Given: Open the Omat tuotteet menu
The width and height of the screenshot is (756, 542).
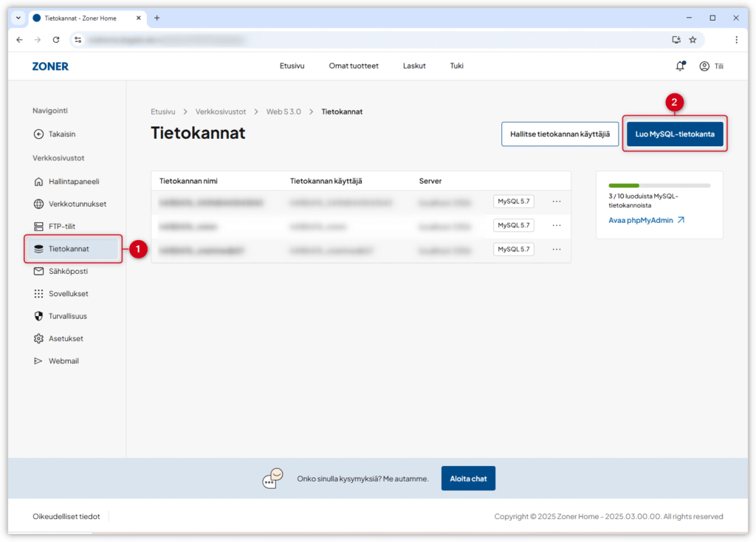Looking at the screenshot, I should (354, 66).
